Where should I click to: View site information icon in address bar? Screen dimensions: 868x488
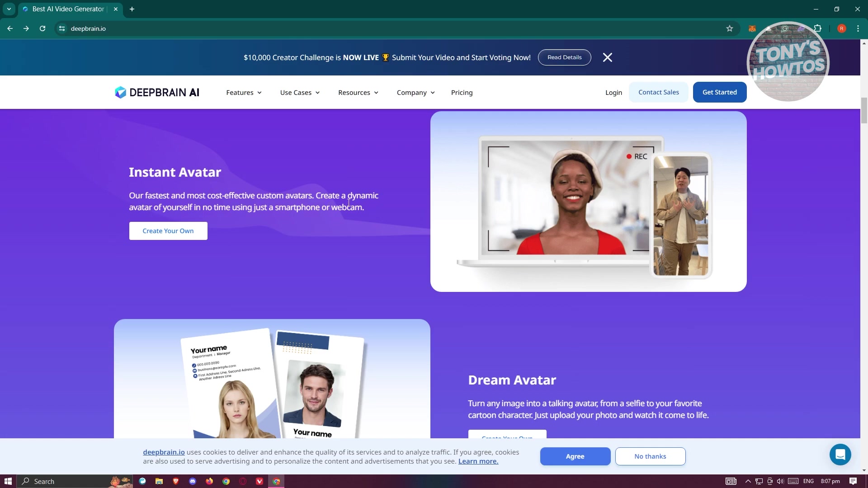coord(62,28)
